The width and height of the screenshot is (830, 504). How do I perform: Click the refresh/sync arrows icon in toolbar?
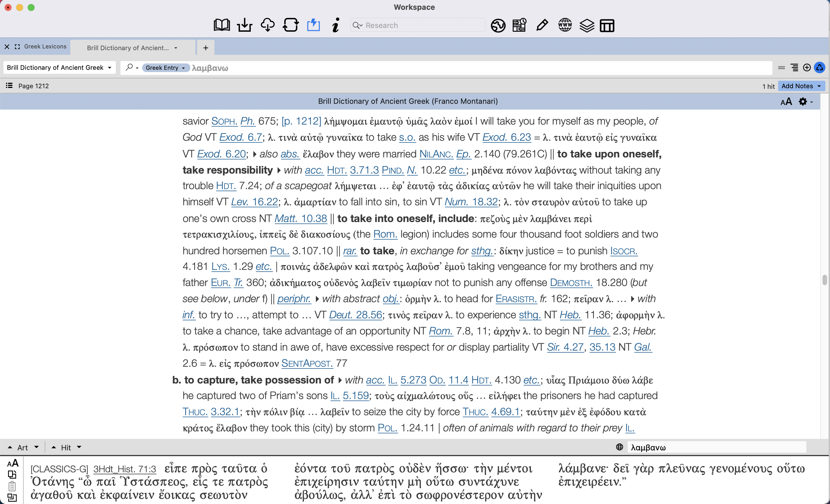pos(290,25)
